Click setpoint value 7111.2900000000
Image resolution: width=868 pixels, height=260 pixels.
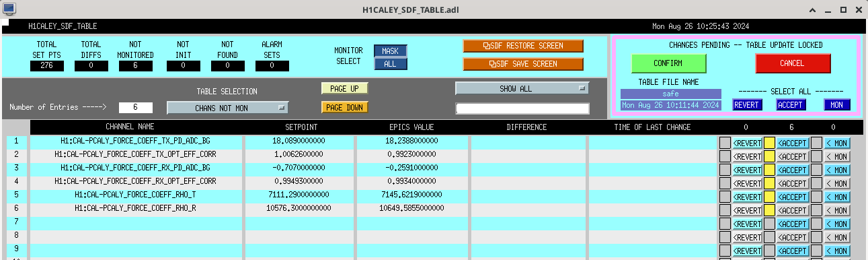pos(299,195)
